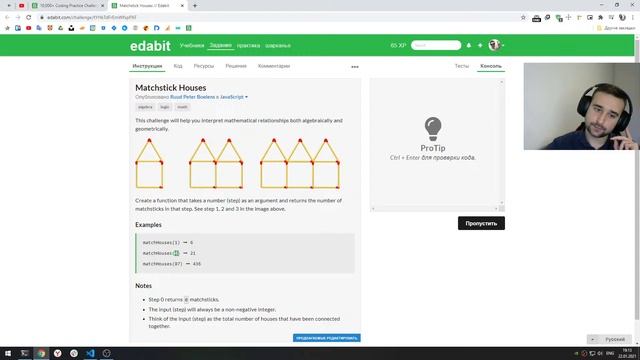640x360 pixels.
Task: Open the Задания navigation item
Action: click(220, 45)
